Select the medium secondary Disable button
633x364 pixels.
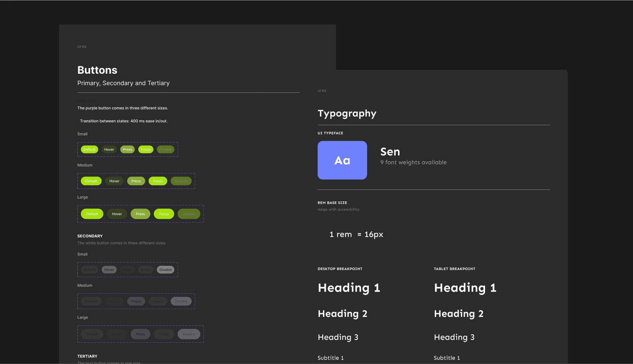point(181,301)
